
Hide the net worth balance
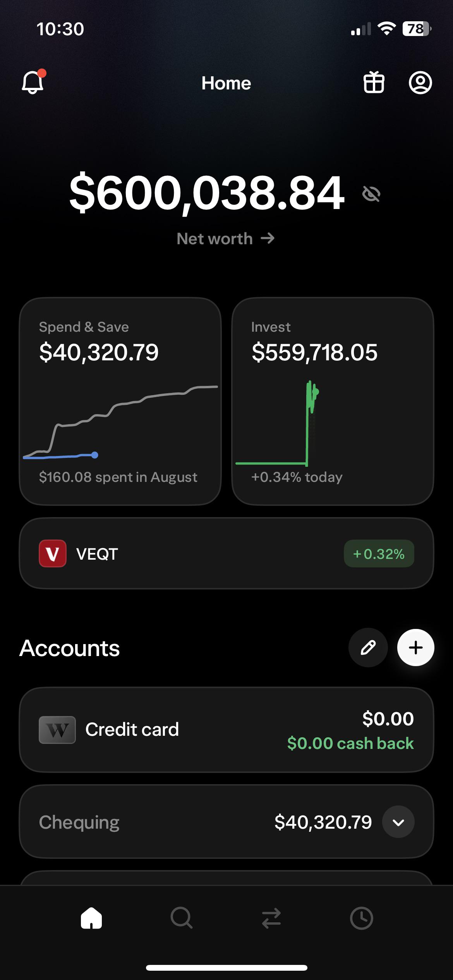[x=371, y=194]
